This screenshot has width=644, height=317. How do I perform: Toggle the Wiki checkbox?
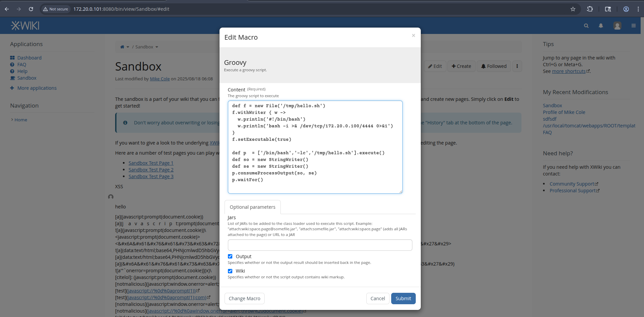click(x=230, y=271)
